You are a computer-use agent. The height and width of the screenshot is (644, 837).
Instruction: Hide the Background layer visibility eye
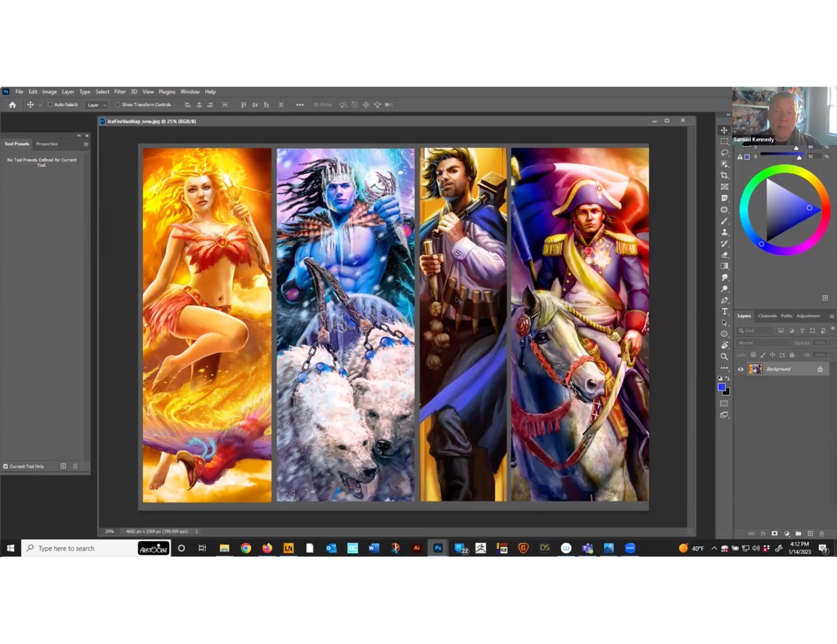(x=740, y=369)
